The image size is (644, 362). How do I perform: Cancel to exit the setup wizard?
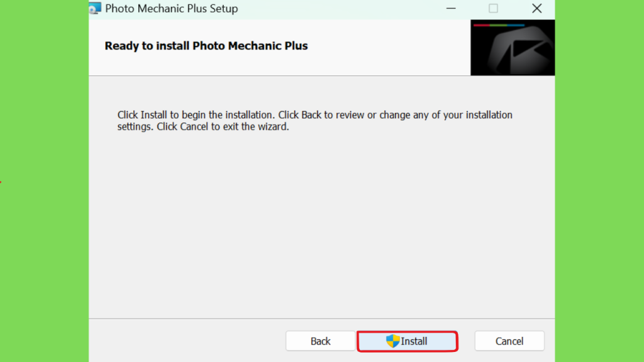pyautogui.click(x=509, y=341)
